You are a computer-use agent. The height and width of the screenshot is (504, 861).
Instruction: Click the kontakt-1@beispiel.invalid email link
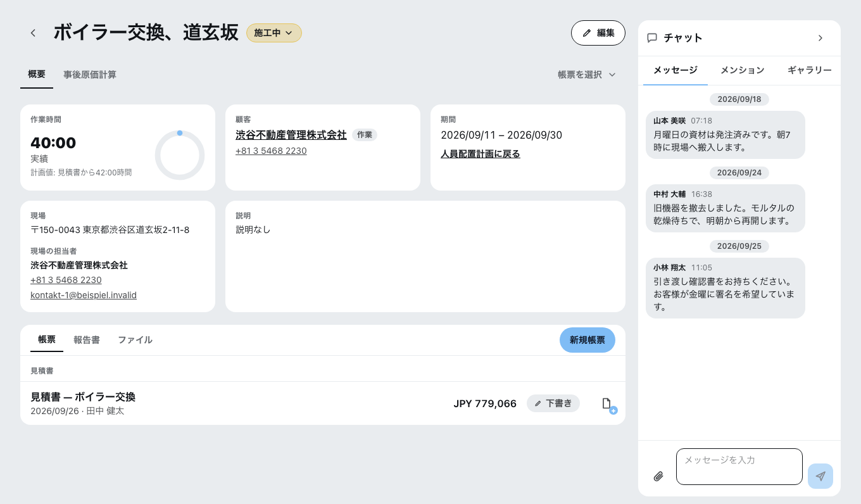point(84,295)
